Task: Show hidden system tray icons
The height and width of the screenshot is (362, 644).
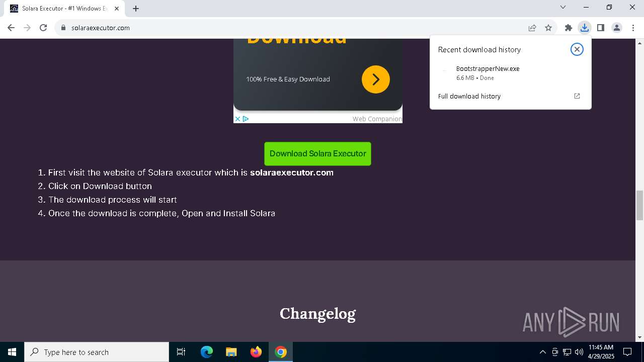Action: 543,352
